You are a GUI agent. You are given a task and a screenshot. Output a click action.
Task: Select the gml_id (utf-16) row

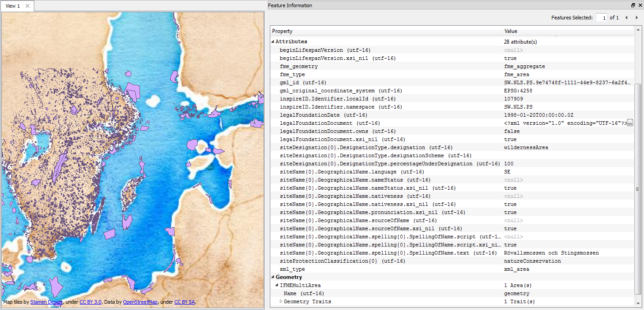point(452,82)
